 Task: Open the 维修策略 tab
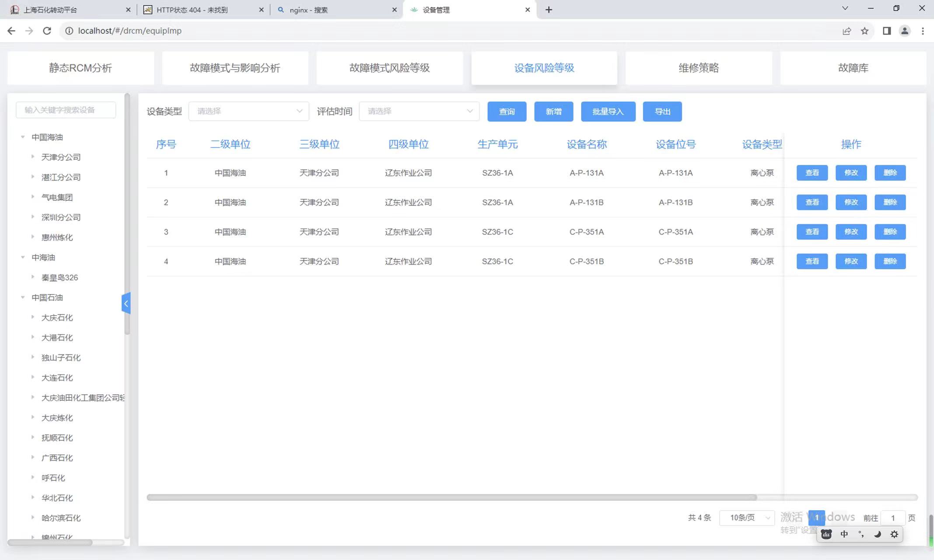(x=699, y=68)
